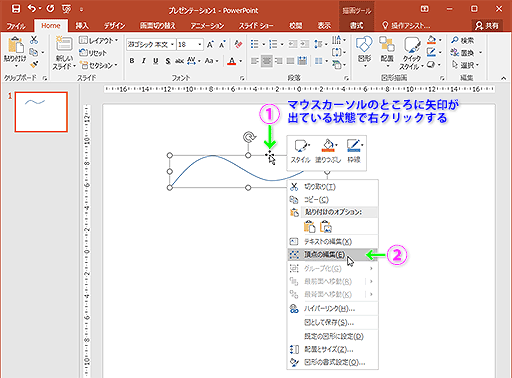Collapse the ribbon with the chevron arrow

(x=503, y=78)
